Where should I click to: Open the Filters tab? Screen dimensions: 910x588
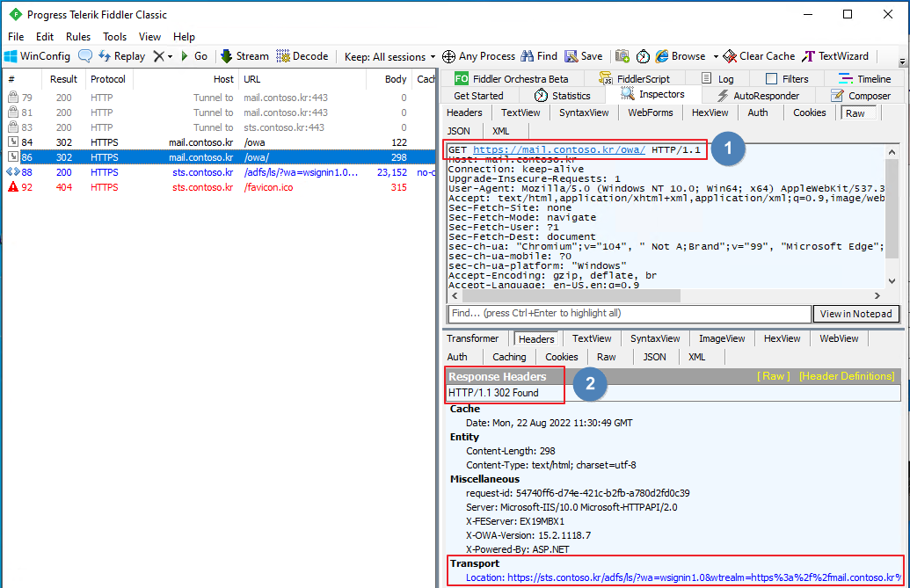point(787,79)
